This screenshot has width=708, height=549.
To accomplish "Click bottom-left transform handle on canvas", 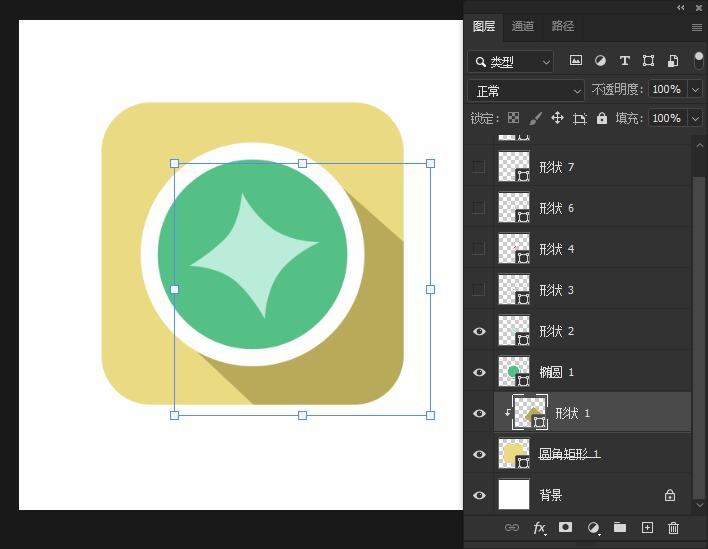I will click(174, 415).
